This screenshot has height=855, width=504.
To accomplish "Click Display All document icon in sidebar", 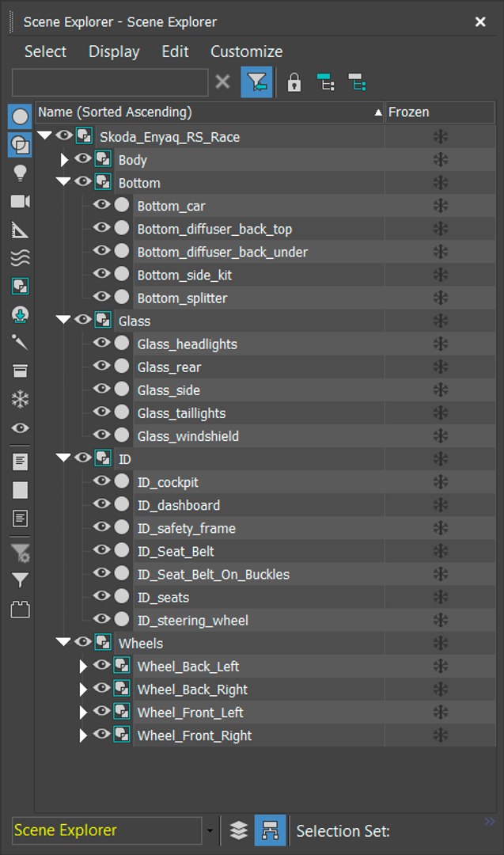I will [20, 462].
